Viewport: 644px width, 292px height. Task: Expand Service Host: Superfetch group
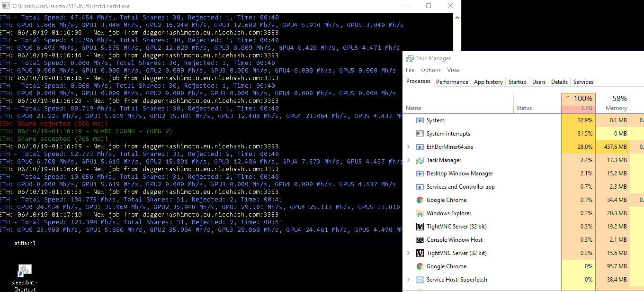click(409, 280)
